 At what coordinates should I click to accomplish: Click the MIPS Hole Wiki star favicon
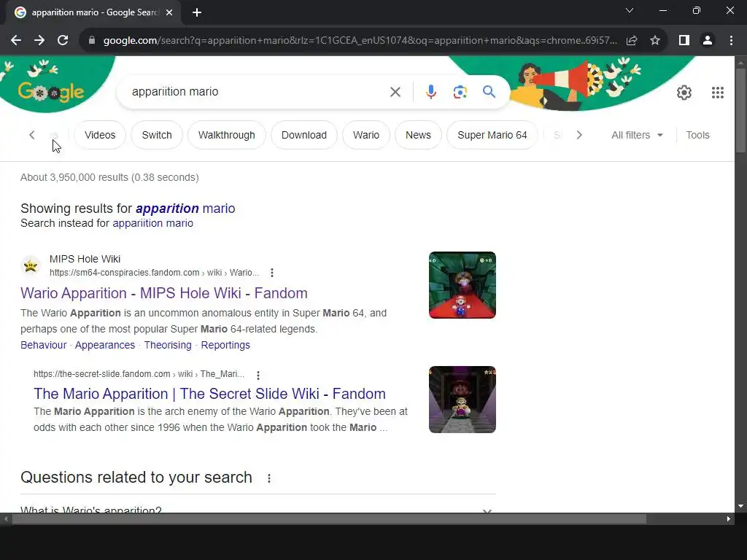click(x=31, y=265)
